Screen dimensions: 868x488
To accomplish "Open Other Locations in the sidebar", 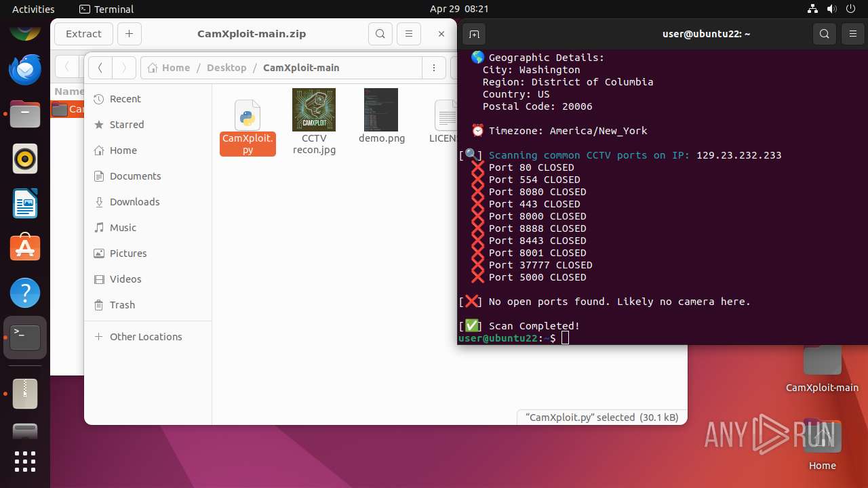I will pyautogui.click(x=148, y=337).
